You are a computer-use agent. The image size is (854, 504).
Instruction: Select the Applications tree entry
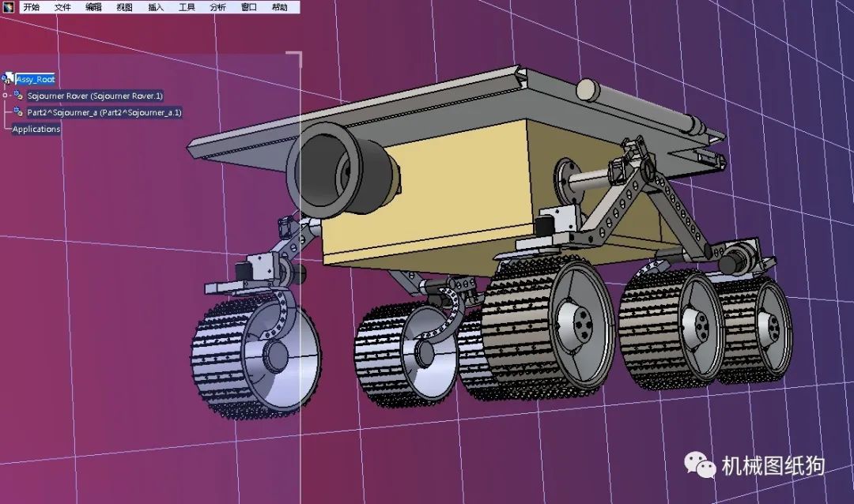(36, 129)
